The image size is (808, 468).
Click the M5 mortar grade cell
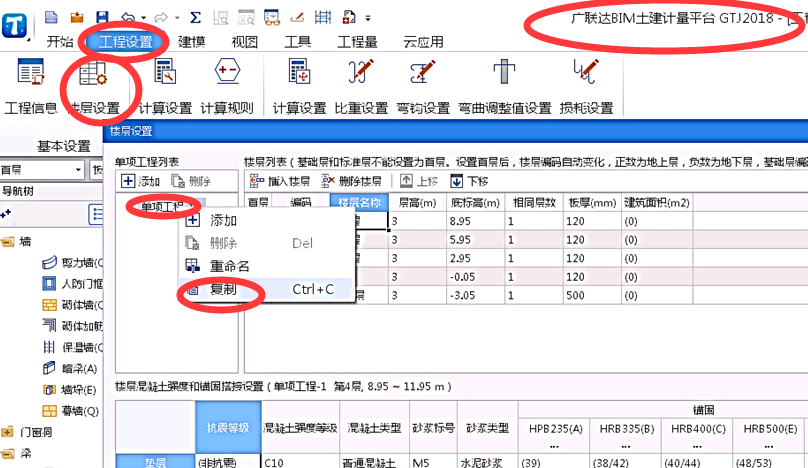tap(433, 462)
